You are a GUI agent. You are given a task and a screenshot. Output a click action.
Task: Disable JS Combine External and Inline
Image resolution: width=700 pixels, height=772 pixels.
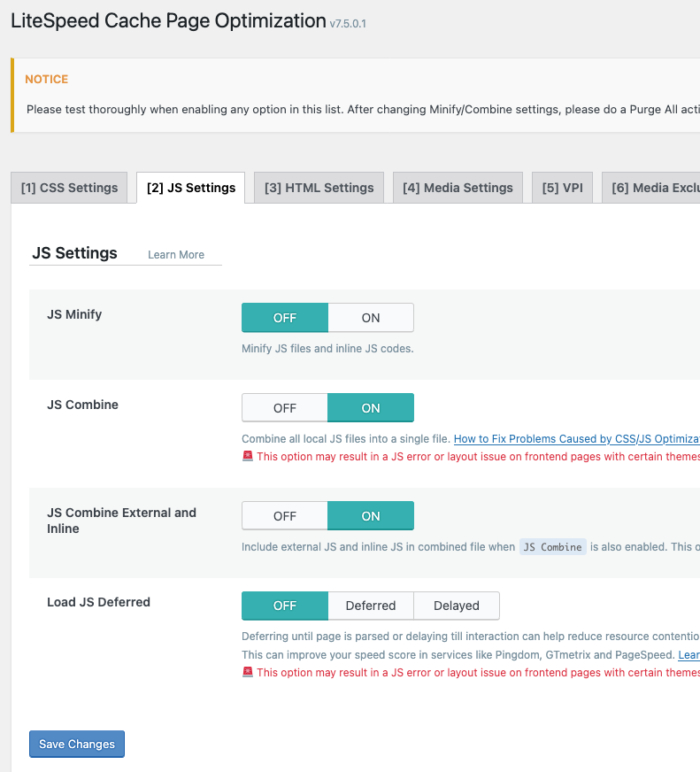[x=285, y=516]
